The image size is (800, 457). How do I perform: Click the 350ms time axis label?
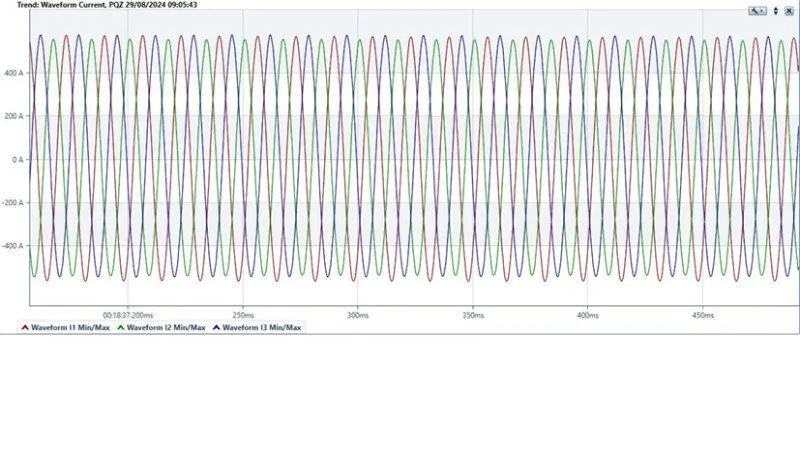click(x=473, y=315)
